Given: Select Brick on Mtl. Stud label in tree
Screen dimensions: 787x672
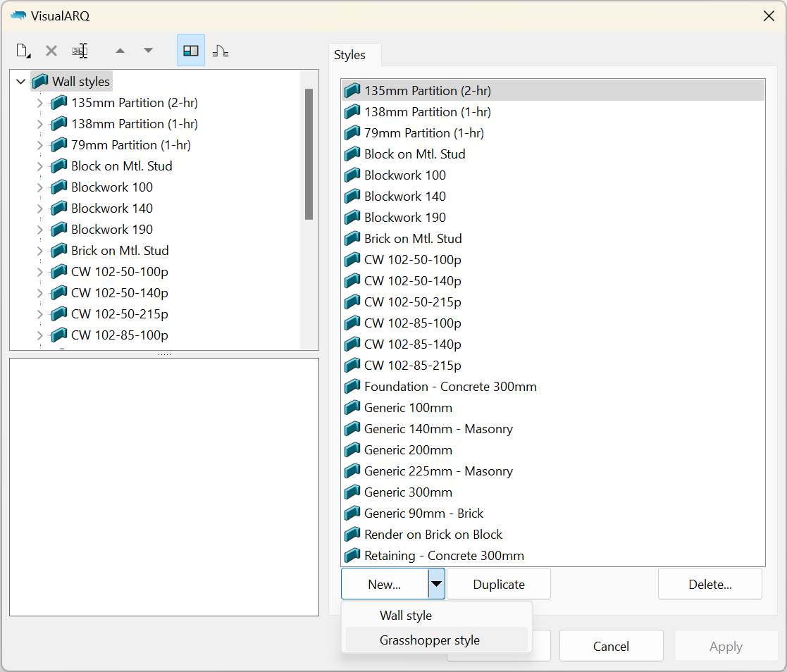Looking at the screenshot, I should (120, 251).
